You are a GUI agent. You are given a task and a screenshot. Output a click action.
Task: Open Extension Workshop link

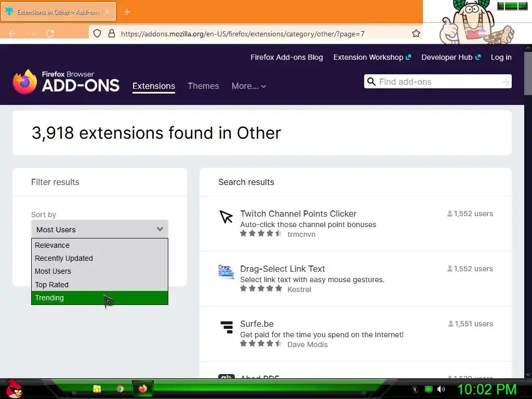click(372, 57)
